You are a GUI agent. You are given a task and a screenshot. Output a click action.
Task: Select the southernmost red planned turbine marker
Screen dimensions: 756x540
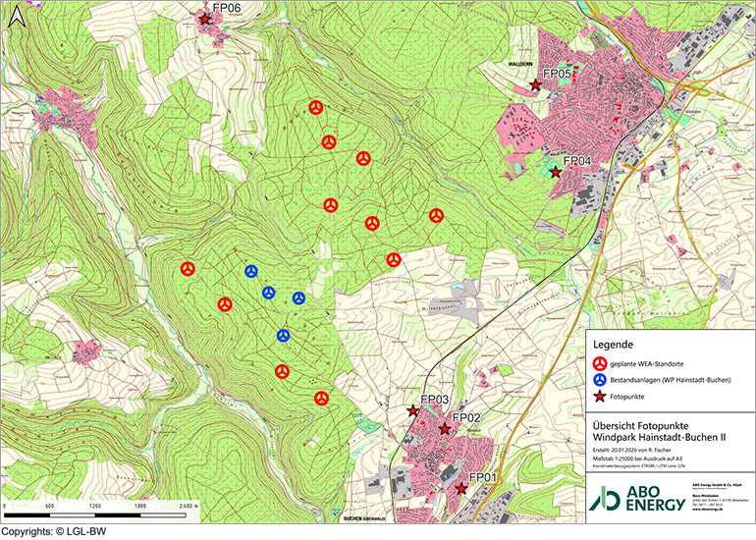tap(321, 398)
